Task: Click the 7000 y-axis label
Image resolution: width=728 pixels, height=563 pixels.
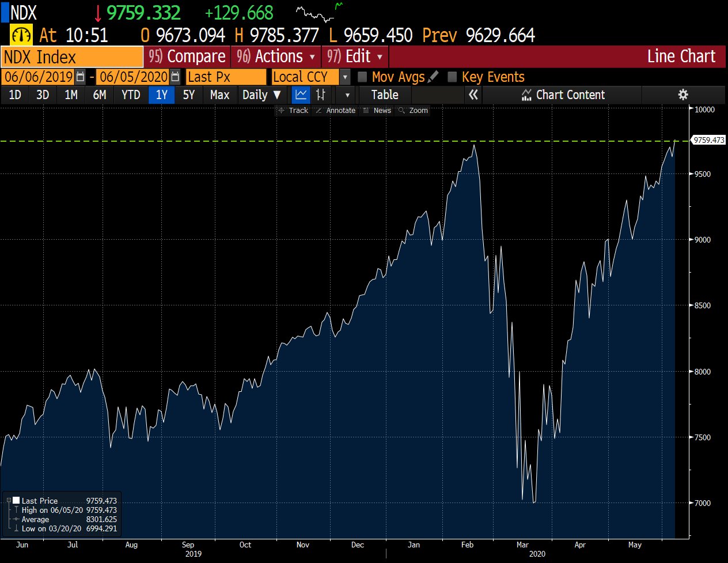Action: [x=703, y=503]
